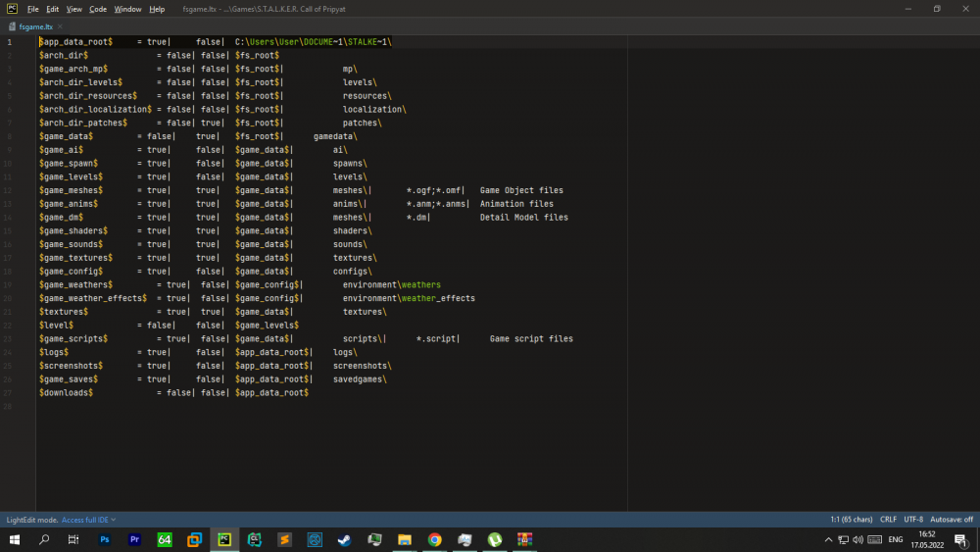The image size is (980, 552).
Task: Click the PyCharm logo in title bar
Action: (11, 9)
